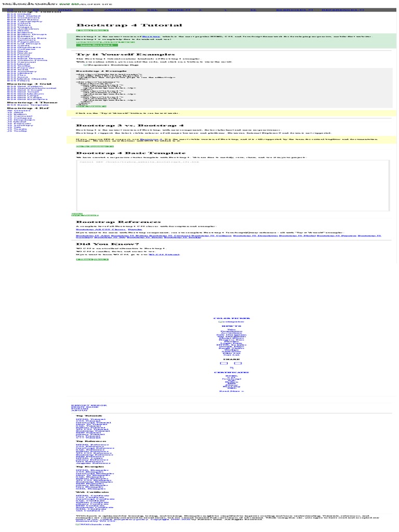Click Try it Yourself under the Bootstrap 4 Example
Image resolution: width=399 pixels, height=532 pixels.
point(91,107)
